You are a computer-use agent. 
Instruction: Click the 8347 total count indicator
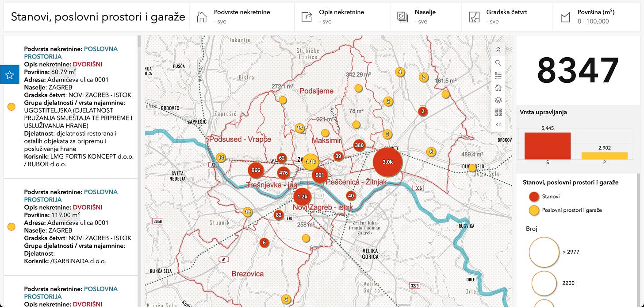(578, 70)
